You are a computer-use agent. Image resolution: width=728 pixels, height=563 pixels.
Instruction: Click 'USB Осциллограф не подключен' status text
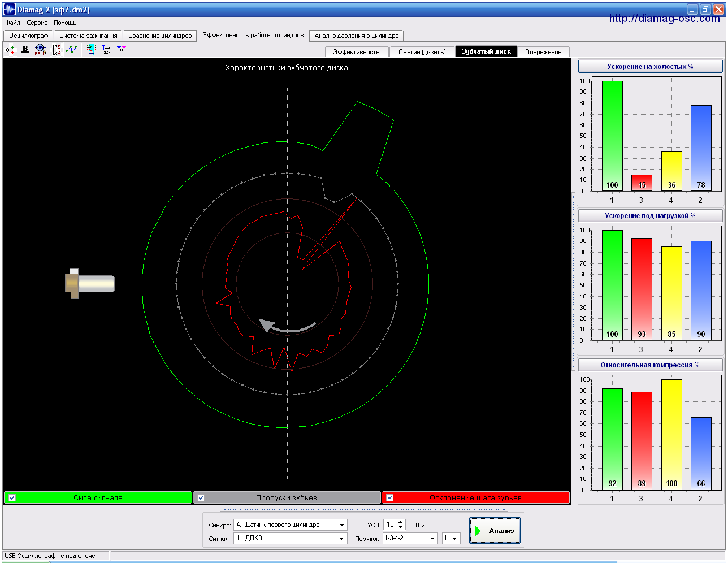(51, 556)
